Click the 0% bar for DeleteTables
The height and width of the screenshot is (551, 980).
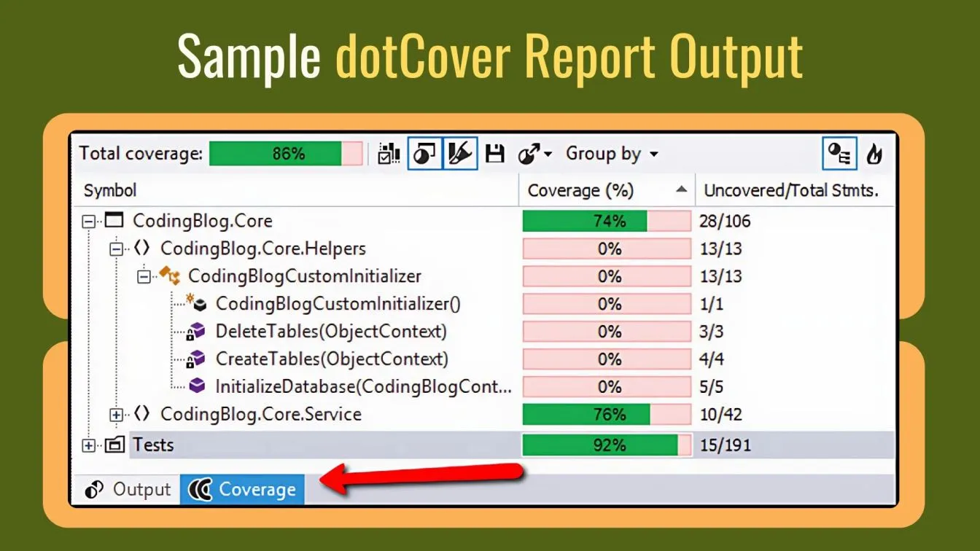(x=607, y=332)
